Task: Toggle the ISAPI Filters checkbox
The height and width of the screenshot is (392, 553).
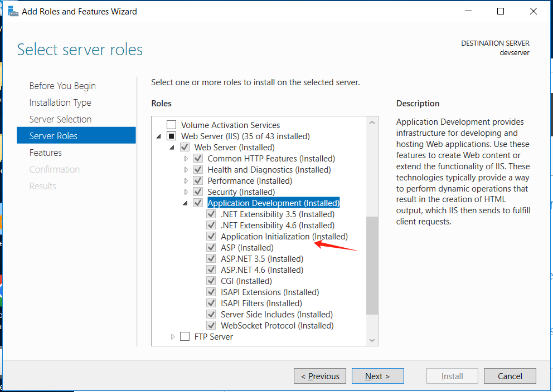Action: point(211,303)
